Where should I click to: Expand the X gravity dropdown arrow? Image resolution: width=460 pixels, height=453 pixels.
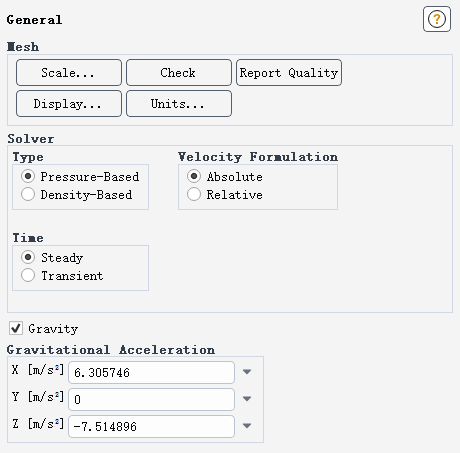point(247,372)
